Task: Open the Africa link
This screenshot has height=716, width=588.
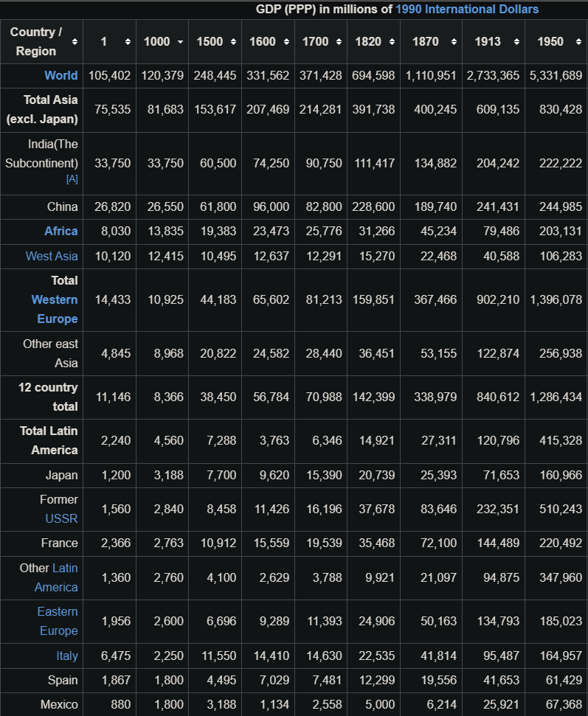Action: [60, 231]
